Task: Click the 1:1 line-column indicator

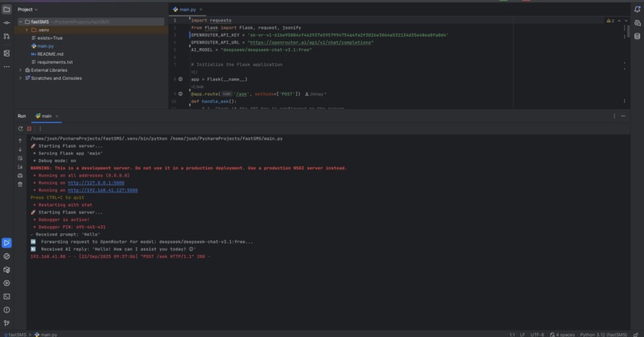Action: point(511,335)
